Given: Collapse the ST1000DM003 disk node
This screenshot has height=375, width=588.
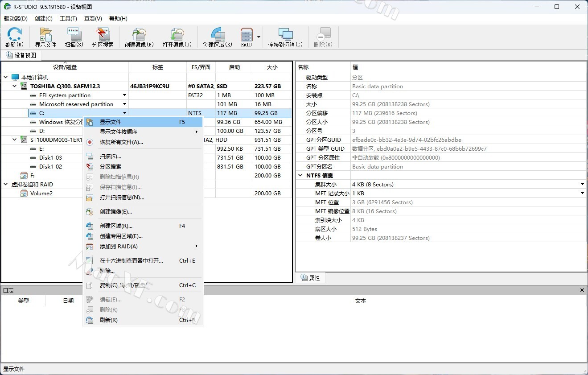Looking at the screenshot, I should [15, 140].
